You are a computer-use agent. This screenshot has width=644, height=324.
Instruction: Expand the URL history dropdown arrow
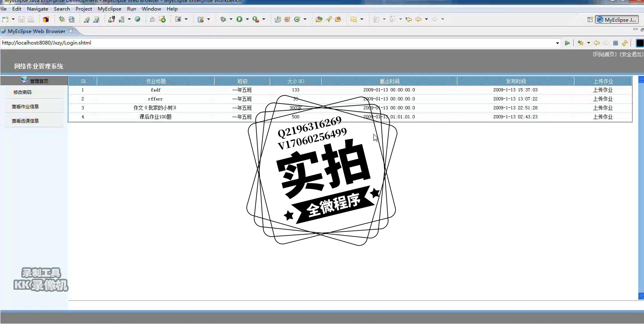pos(557,43)
